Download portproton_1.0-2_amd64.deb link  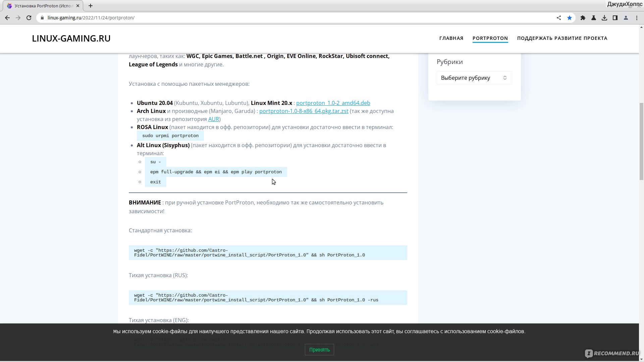click(x=333, y=103)
